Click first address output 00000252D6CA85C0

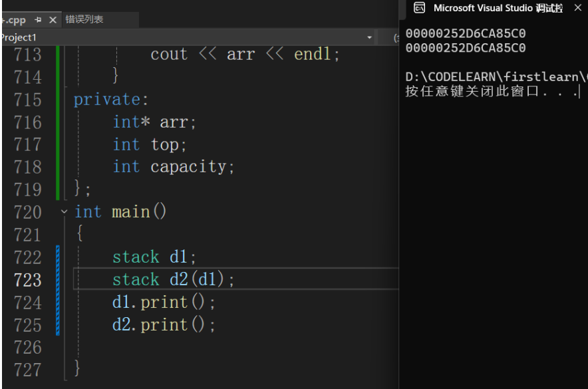point(466,33)
